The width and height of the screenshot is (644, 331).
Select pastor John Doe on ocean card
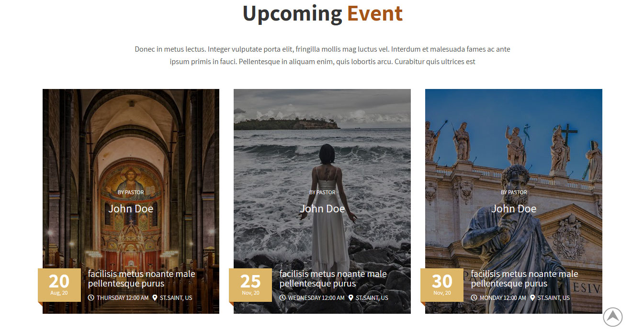click(322, 209)
